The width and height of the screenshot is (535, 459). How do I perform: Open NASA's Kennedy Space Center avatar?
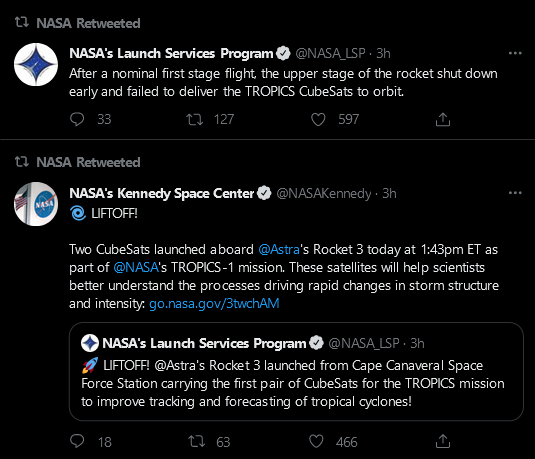click(x=36, y=204)
